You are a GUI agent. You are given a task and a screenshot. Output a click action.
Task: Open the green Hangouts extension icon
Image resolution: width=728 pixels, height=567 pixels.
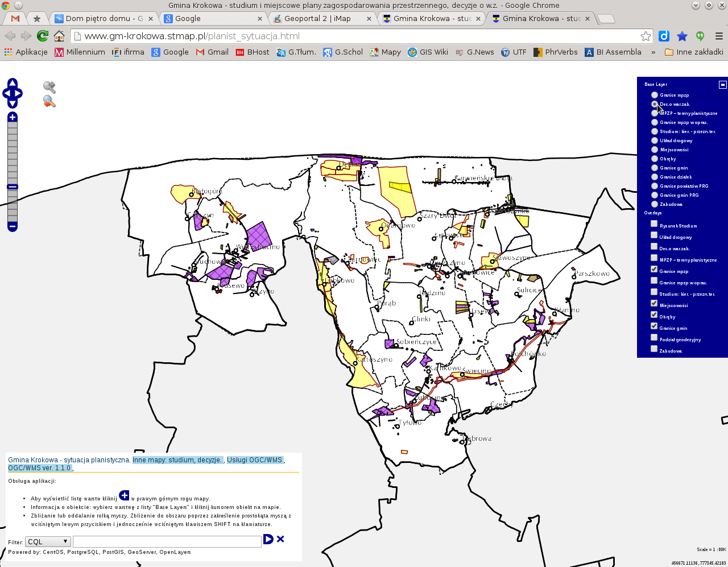(x=700, y=36)
